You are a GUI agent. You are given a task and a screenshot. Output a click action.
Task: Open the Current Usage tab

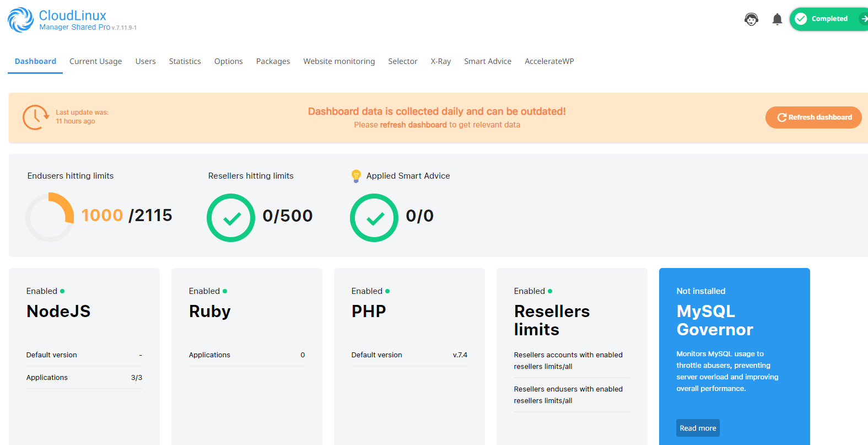[x=96, y=61]
